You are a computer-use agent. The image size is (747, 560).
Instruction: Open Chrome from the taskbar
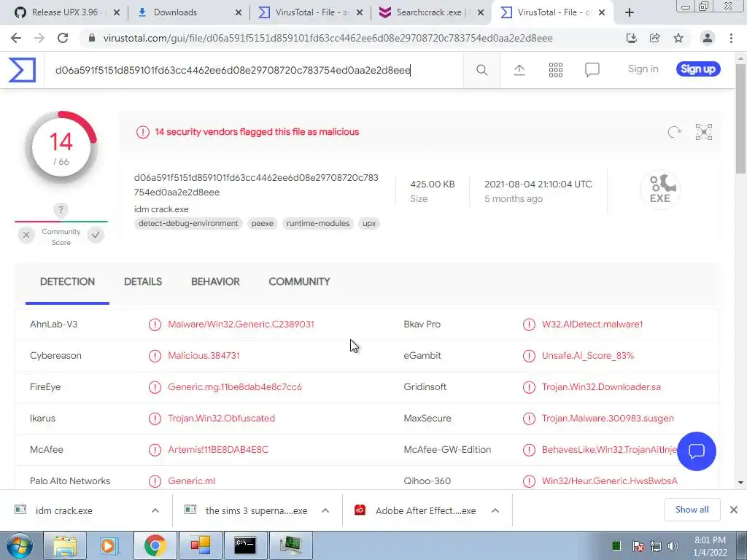[155, 545]
